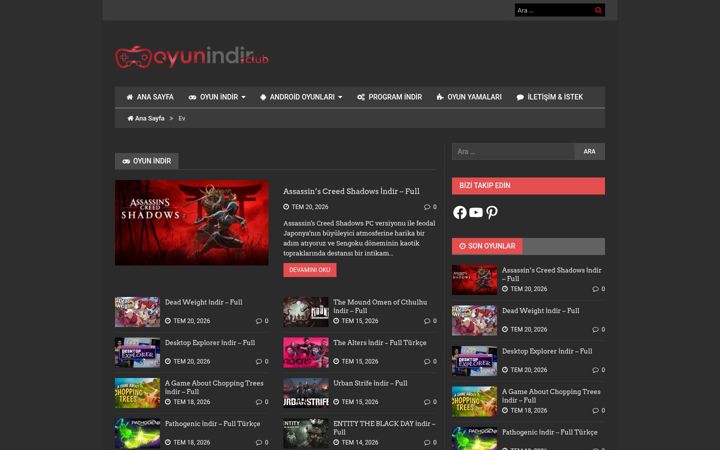Open sidebar A Game About Chopping Trees link
The width and height of the screenshot is (720, 450).
[551, 396]
